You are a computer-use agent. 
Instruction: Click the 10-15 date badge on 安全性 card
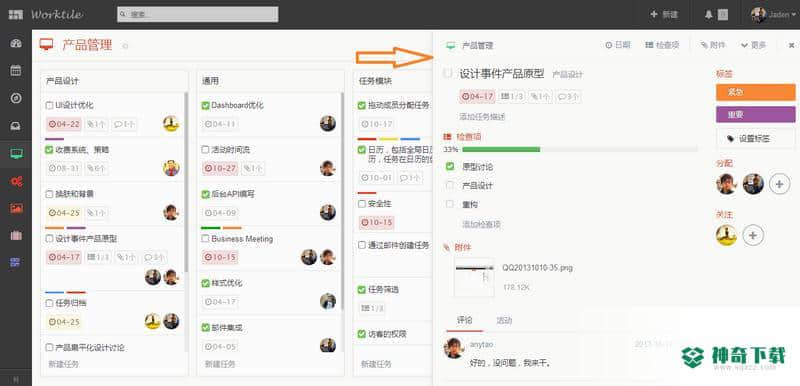(377, 222)
